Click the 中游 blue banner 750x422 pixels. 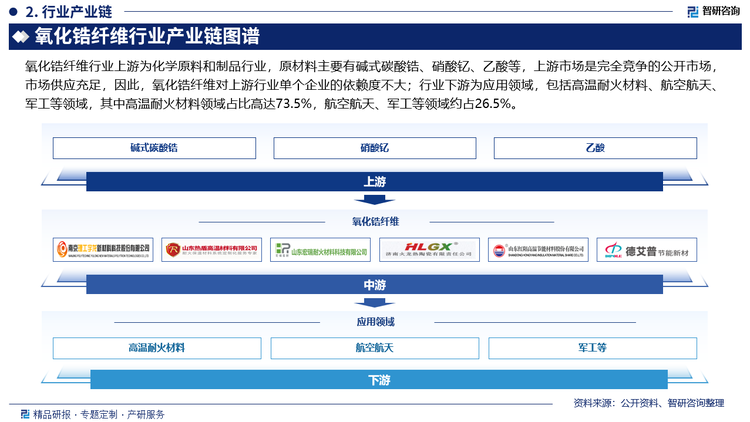(x=375, y=285)
